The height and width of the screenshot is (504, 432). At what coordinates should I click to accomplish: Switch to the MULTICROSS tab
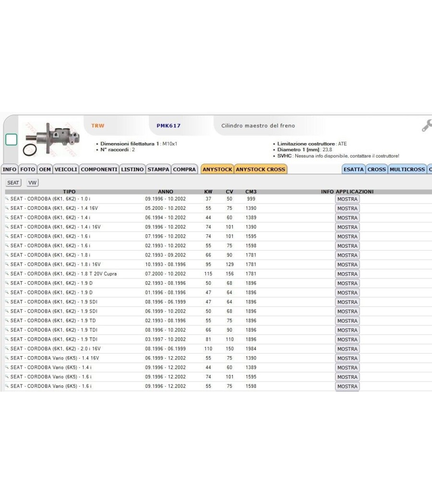coord(407,169)
